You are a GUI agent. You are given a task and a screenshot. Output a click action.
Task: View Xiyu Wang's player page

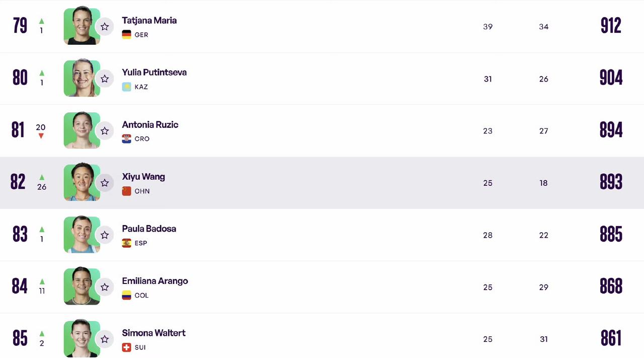point(143,177)
